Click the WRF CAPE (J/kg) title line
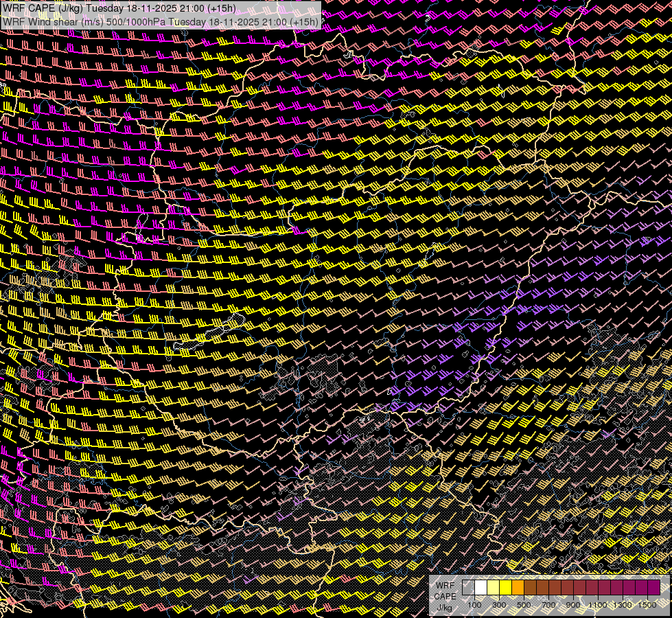672x618 pixels. pos(119,8)
